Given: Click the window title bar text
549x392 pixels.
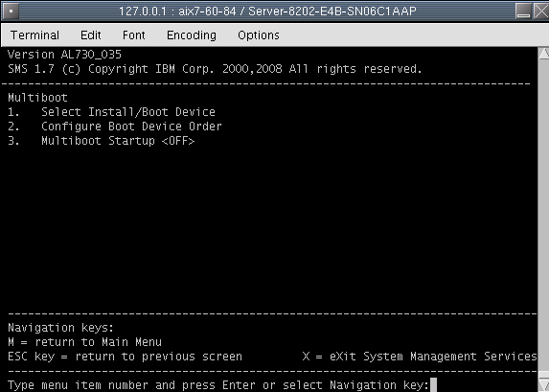Looking at the screenshot, I should pos(267,12).
